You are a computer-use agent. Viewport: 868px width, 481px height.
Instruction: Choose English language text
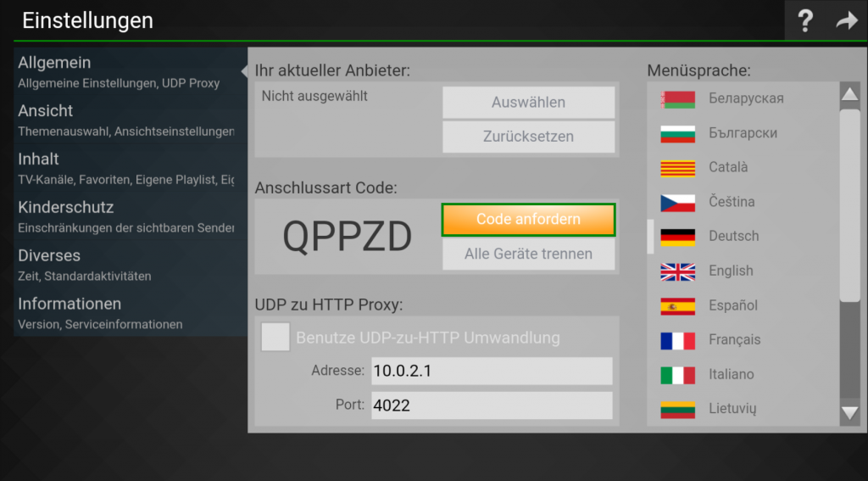732,271
